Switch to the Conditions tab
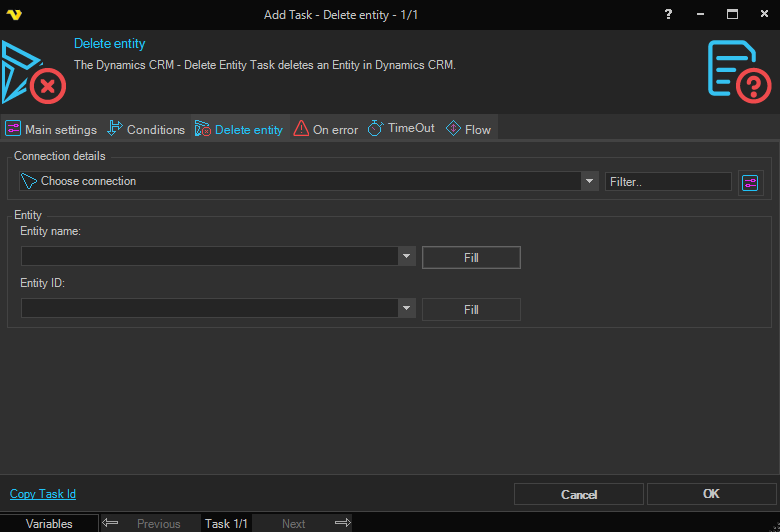Image resolution: width=780 pixels, height=532 pixels. pyautogui.click(x=146, y=129)
